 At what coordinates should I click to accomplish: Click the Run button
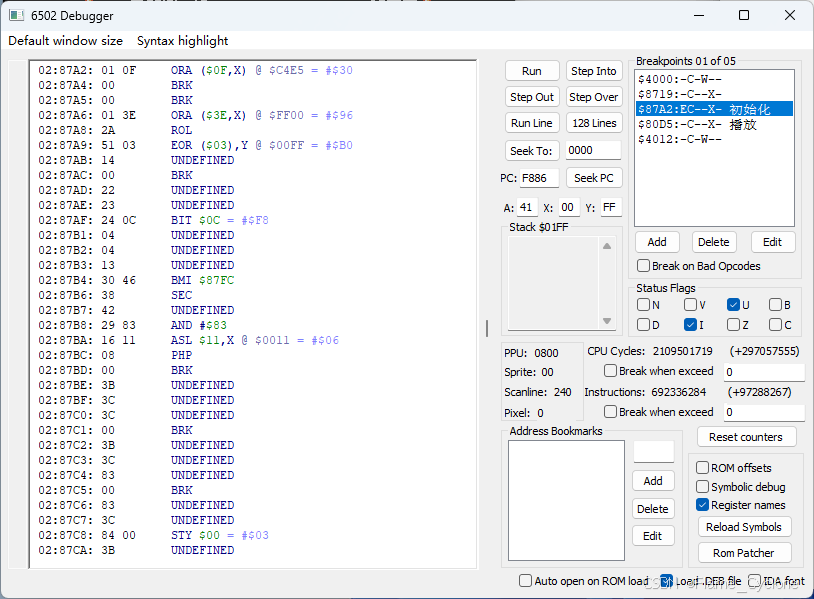[532, 71]
